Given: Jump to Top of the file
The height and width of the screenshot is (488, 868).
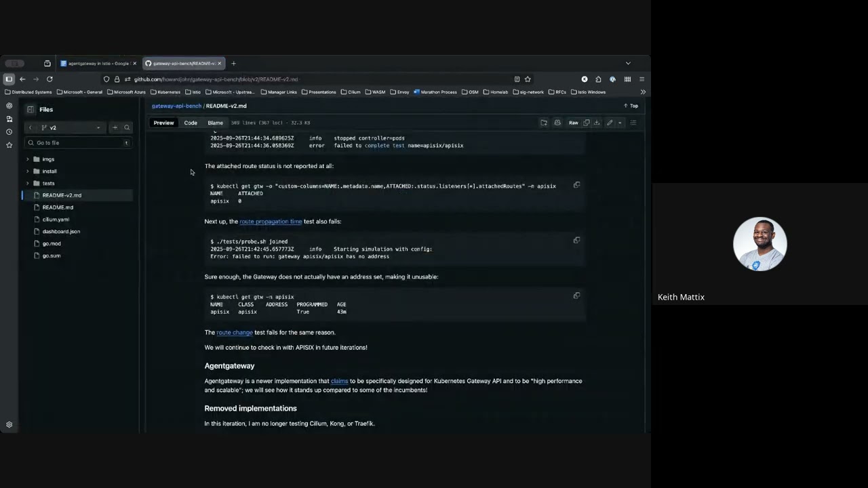Looking at the screenshot, I should 631,106.
